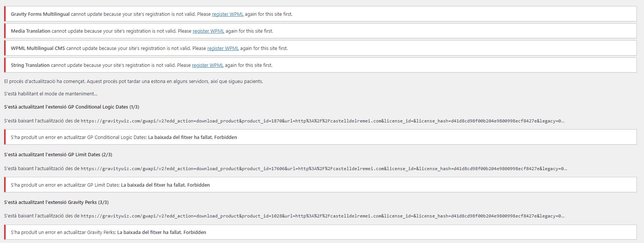Click heading 'GP Limit Dates (2/3)'

point(58,154)
